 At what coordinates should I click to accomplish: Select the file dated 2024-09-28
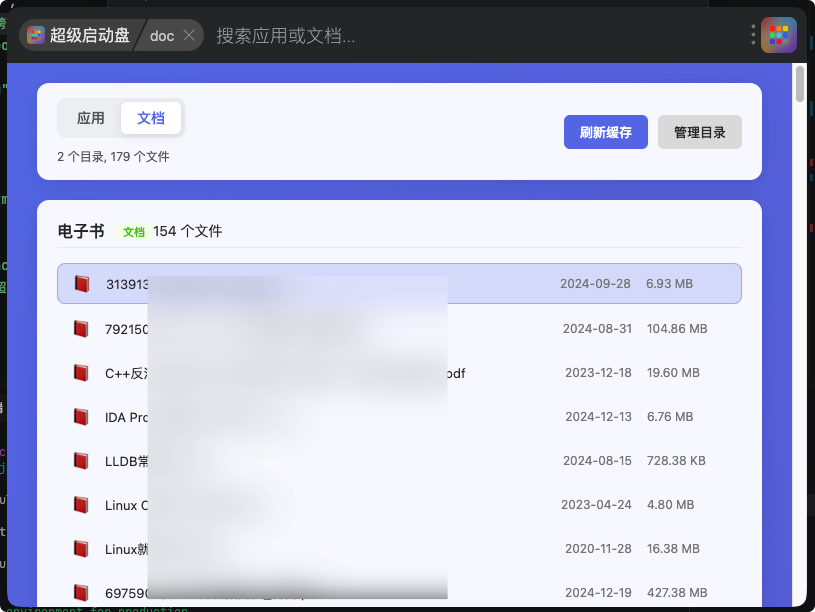[595, 284]
